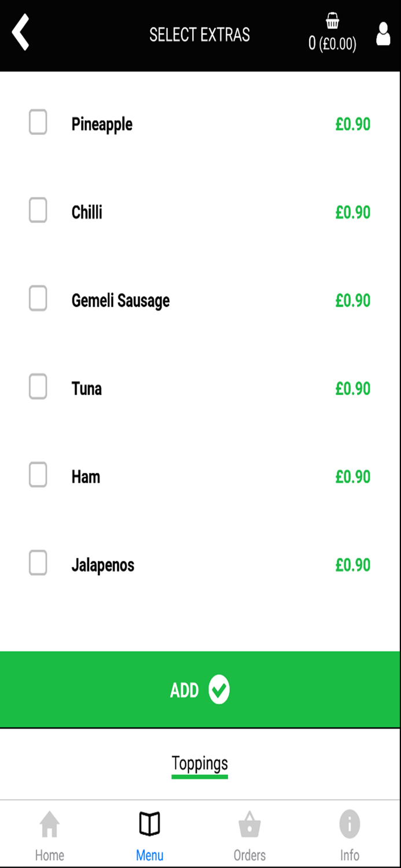Check the Ham extra checkbox
The width and height of the screenshot is (401, 868).
click(x=38, y=475)
